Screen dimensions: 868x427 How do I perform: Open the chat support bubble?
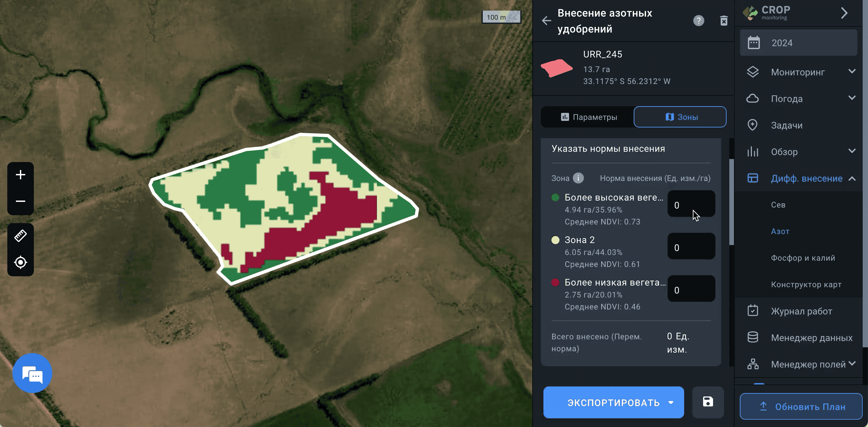tap(32, 373)
